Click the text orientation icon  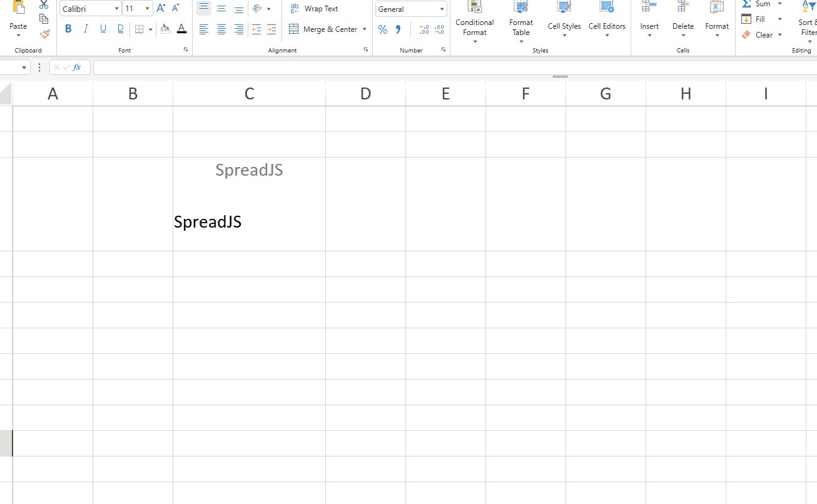click(x=257, y=9)
